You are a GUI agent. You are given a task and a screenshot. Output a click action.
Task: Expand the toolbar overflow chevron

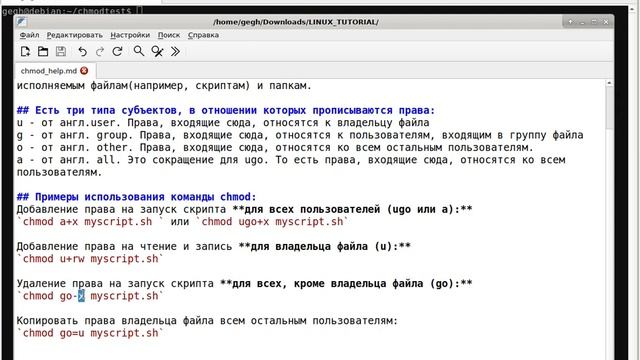(175, 51)
